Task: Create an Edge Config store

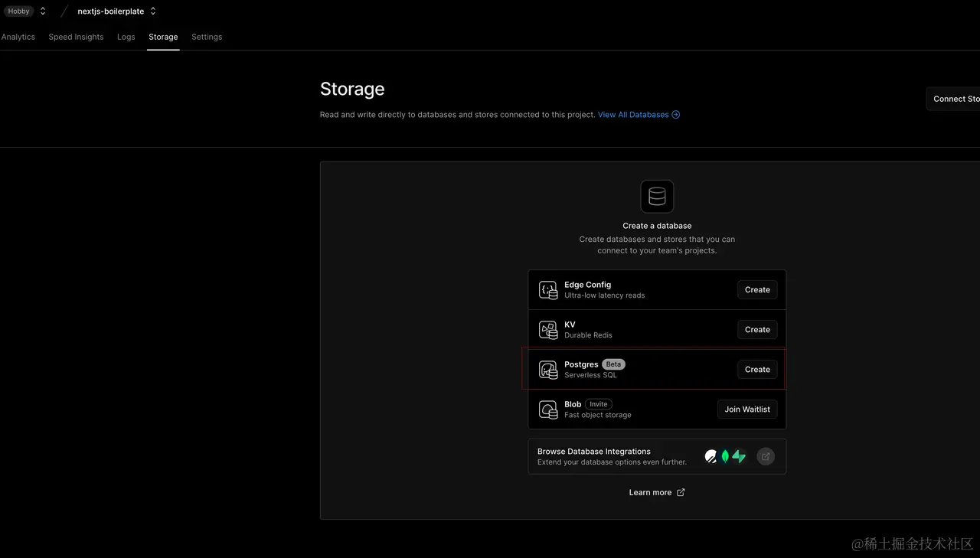Action: [x=757, y=290]
